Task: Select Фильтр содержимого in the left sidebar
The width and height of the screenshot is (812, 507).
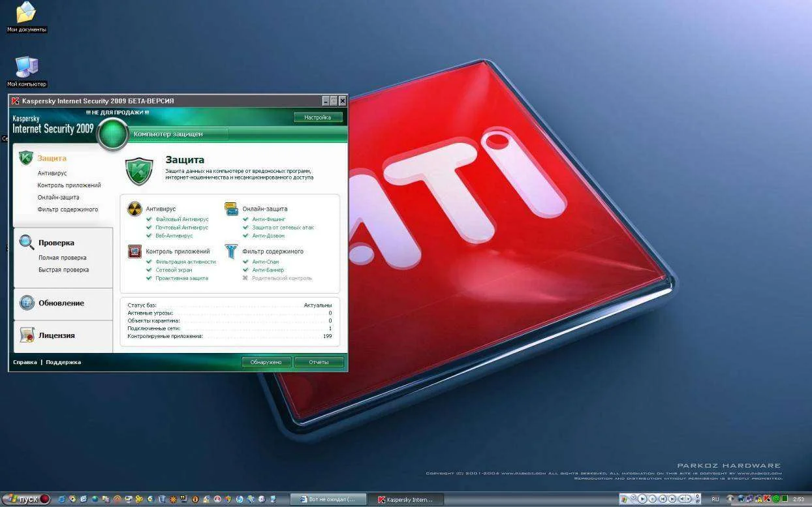Action: [68, 209]
